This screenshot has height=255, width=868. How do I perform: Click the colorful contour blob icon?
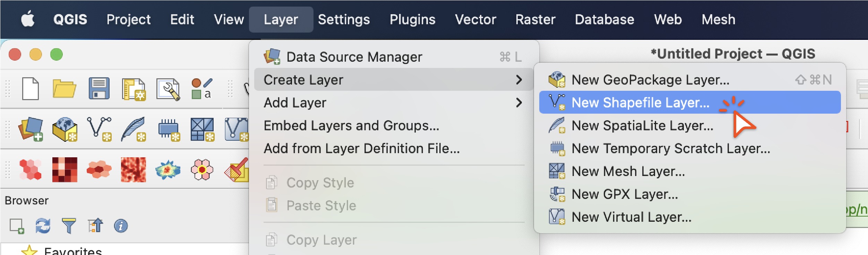[x=168, y=170]
